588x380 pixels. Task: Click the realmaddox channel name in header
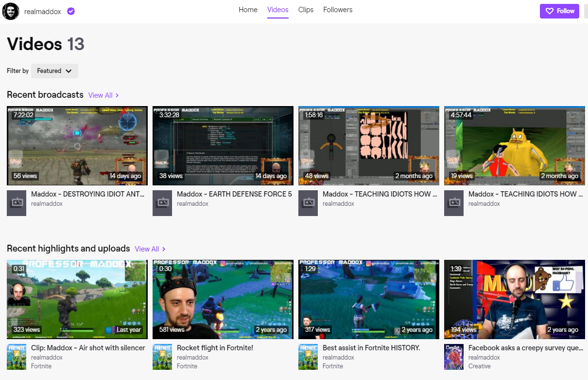tap(43, 12)
